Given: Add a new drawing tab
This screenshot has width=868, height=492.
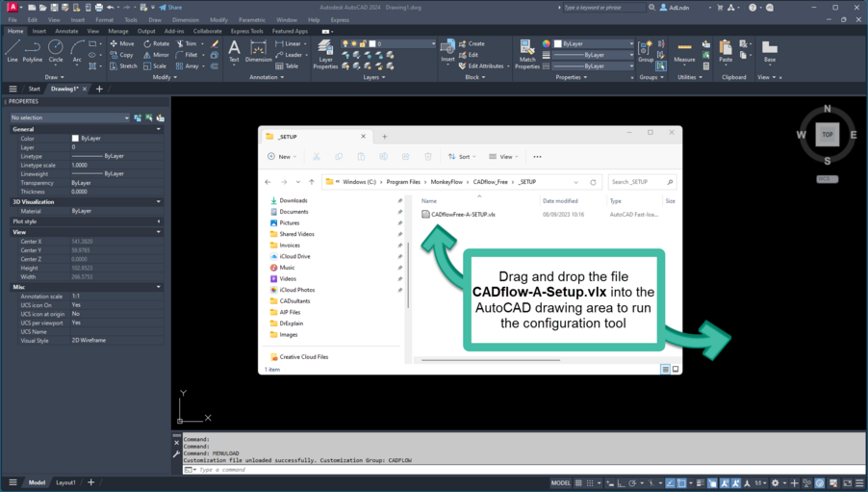Looking at the screenshot, I should point(100,89).
